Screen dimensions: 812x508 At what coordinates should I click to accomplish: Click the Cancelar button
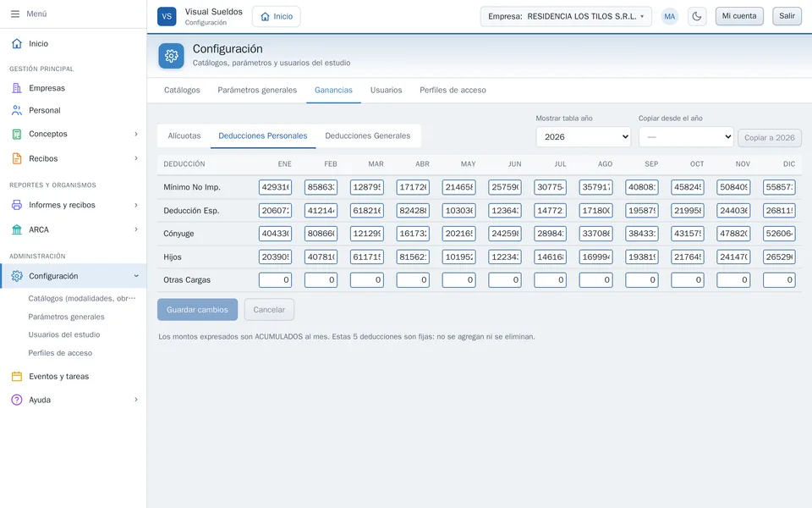[269, 310]
